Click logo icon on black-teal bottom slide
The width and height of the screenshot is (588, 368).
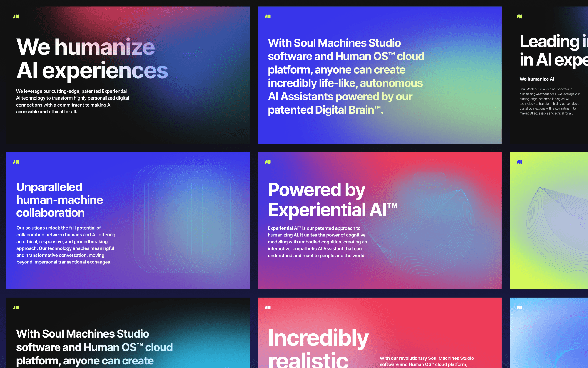(16, 307)
